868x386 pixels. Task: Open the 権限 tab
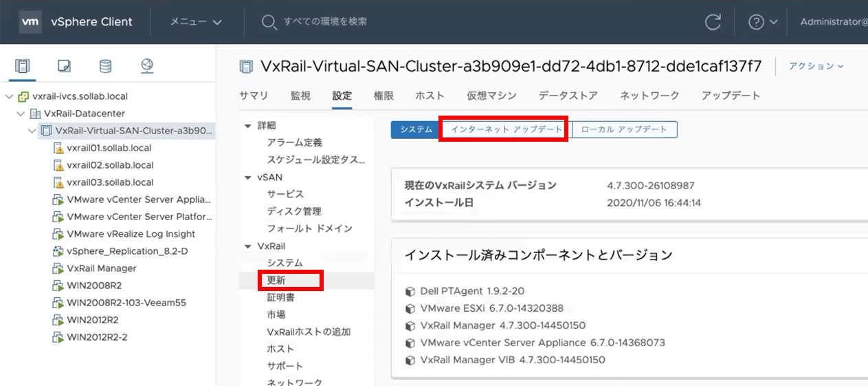point(383,96)
